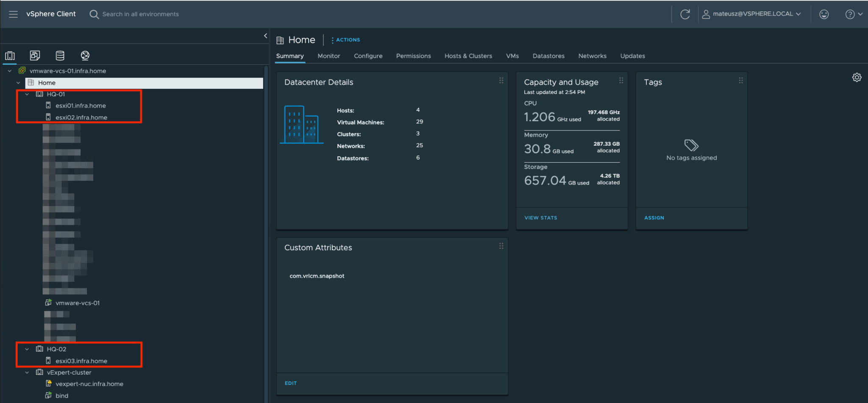Click the Search in all environments field
This screenshot has width=868, height=403.
point(141,14)
